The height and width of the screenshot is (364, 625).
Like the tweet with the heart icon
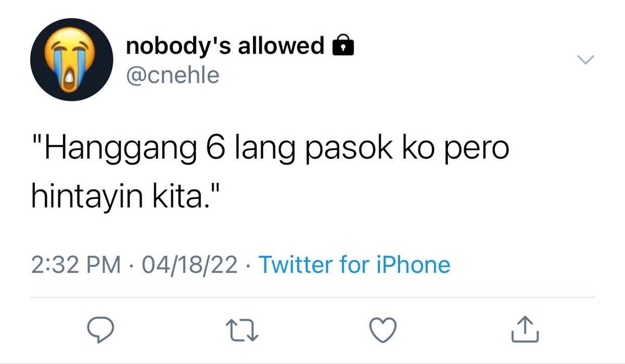[383, 330]
